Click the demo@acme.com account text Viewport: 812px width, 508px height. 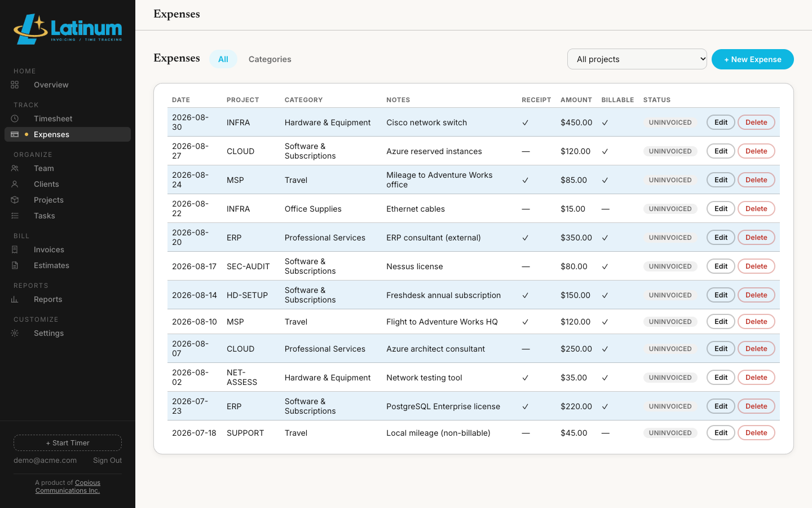click(x=45, y=461)
